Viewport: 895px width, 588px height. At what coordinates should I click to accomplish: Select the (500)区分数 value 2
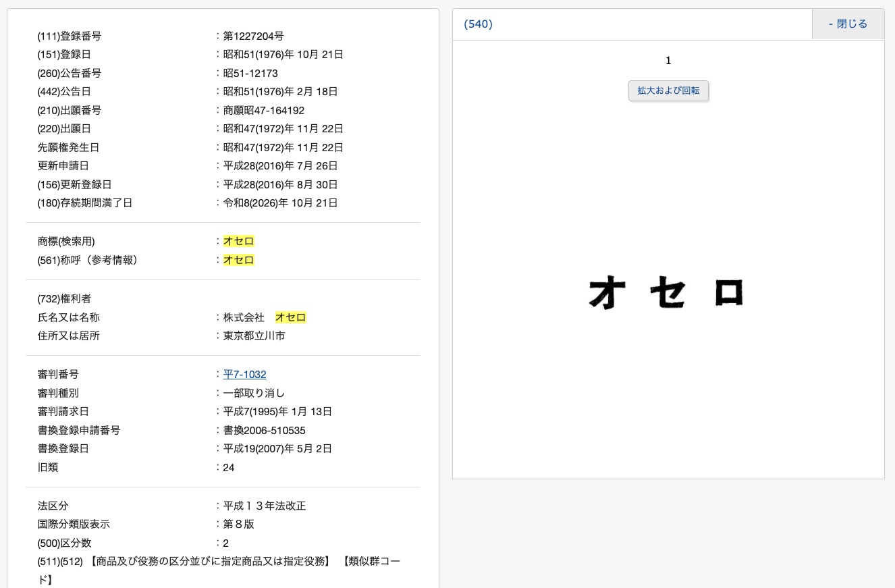(226, 543)
